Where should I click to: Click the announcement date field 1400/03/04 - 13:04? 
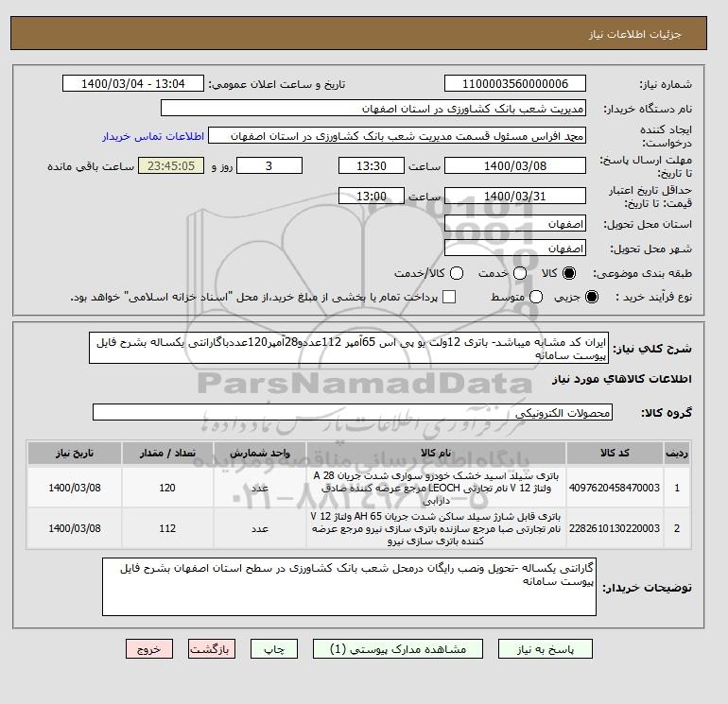(x=132, y=83)
